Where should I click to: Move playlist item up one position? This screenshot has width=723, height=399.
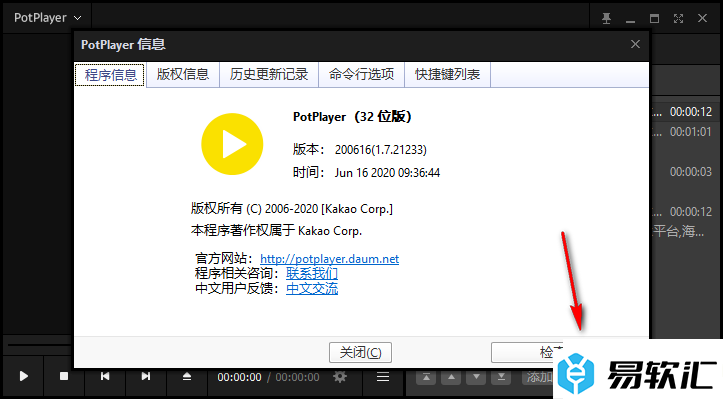[451, 377]
